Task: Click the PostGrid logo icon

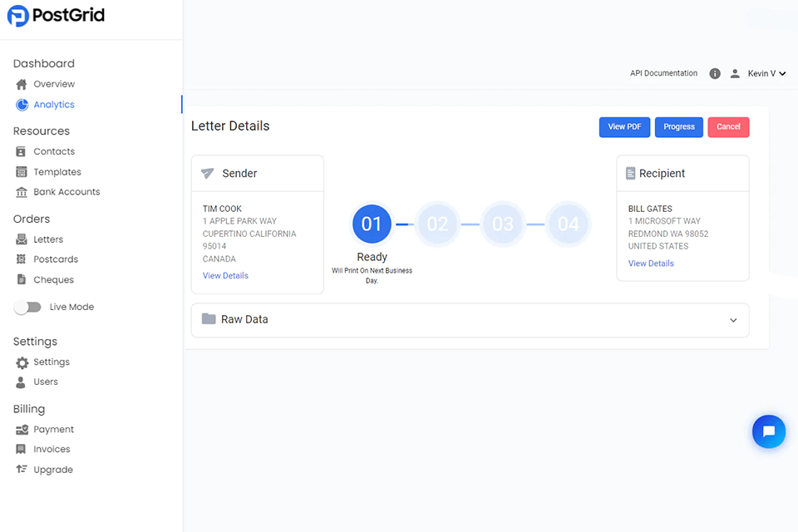Action: [17, 16]
